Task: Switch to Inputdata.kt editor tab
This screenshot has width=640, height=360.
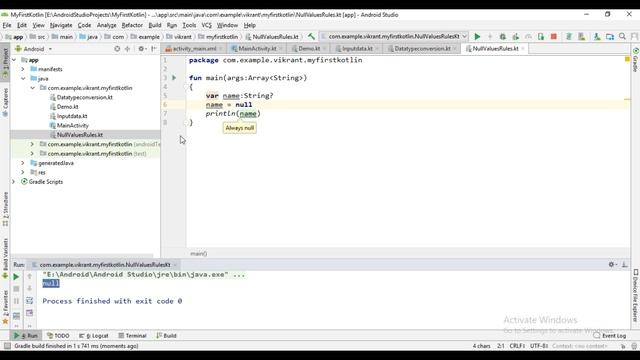Action: (x=357, y=49)
